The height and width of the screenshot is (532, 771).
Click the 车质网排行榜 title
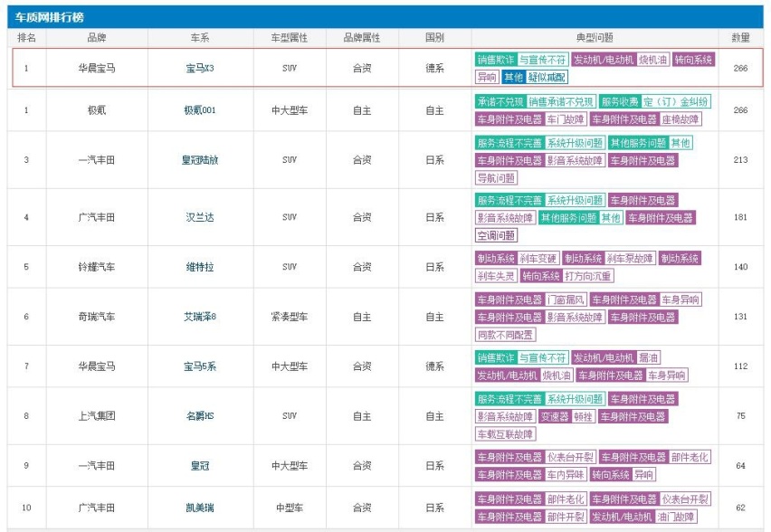(x=49, y=18)
